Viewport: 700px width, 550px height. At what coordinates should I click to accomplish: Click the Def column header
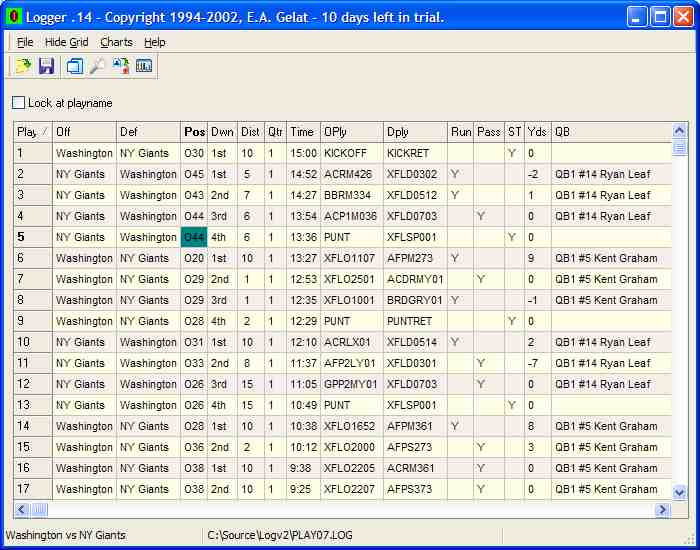coord(148,132)
